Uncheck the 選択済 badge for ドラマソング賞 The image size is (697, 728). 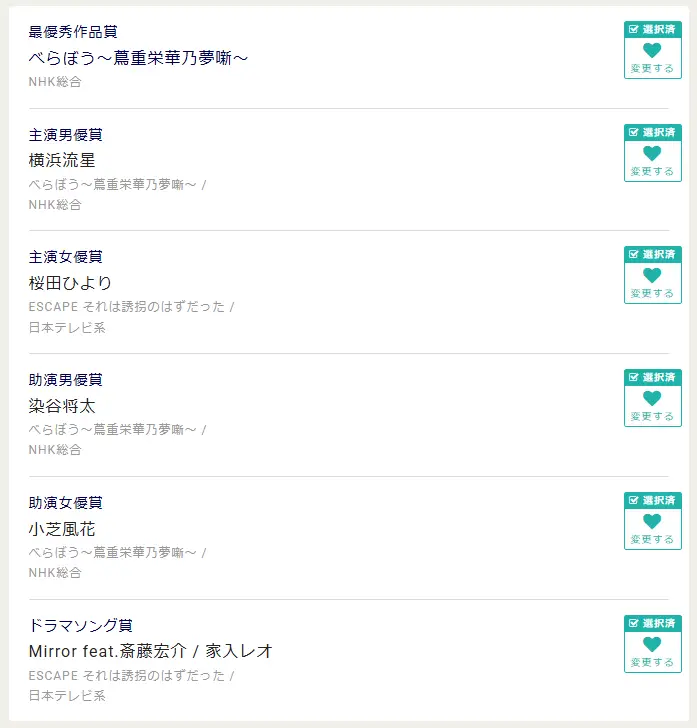tap(634, 623)
